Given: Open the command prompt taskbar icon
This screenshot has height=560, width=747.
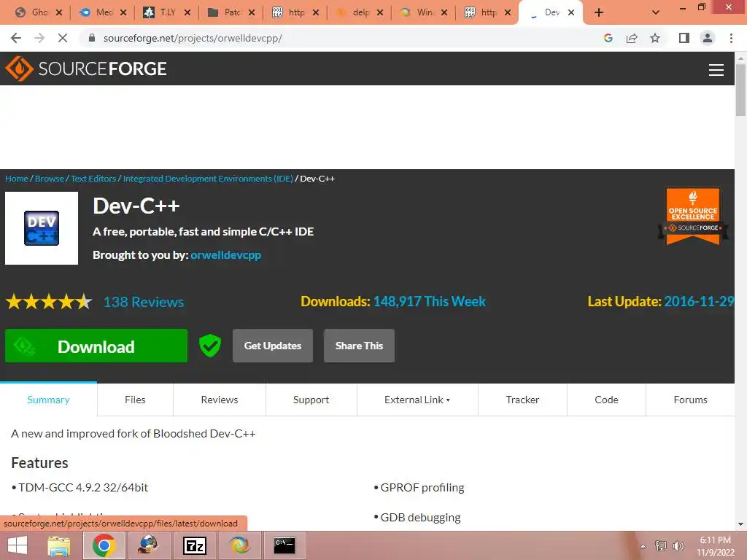Looking at the screenshot, I should 285,545.
